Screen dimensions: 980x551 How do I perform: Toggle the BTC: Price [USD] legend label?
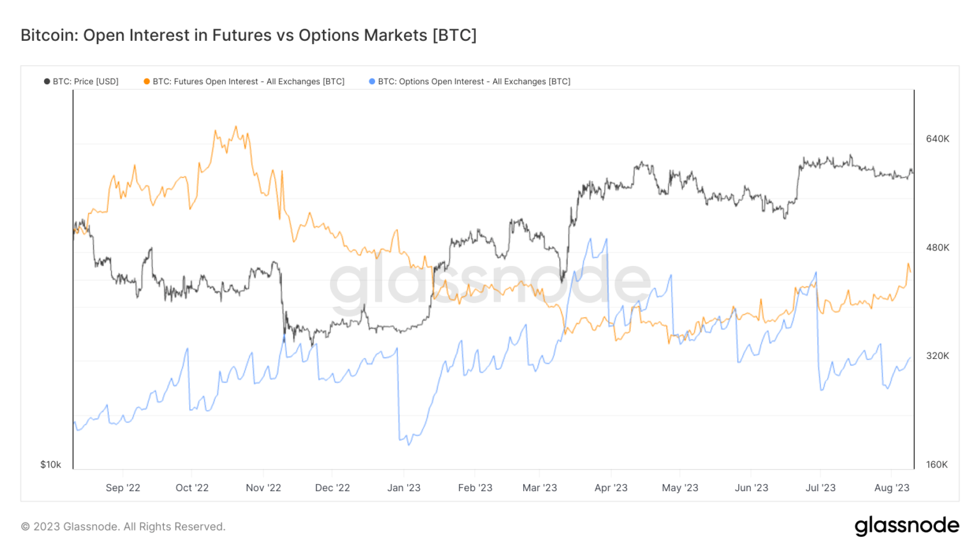point(85,82)
